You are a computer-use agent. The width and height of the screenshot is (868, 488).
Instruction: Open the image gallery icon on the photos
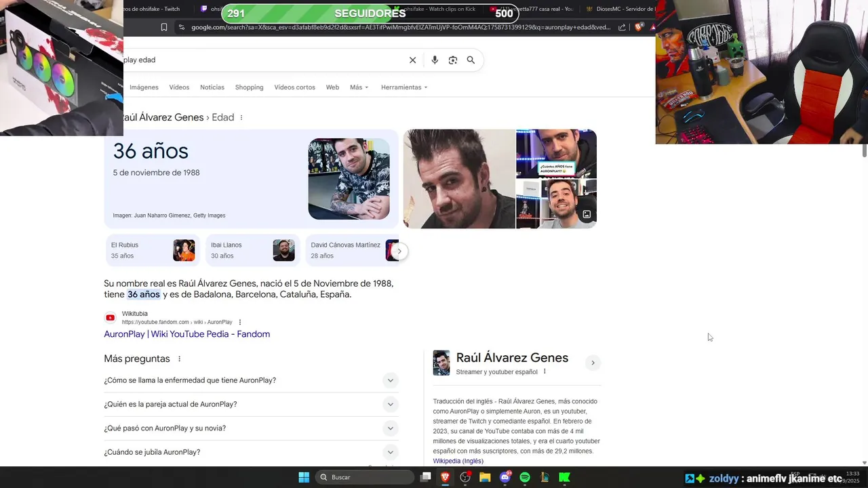tap(587, 214)
